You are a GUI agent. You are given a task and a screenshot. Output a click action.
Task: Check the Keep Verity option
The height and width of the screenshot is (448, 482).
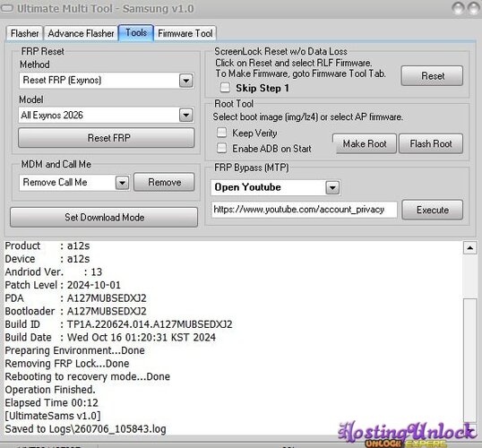coord(221,133)
